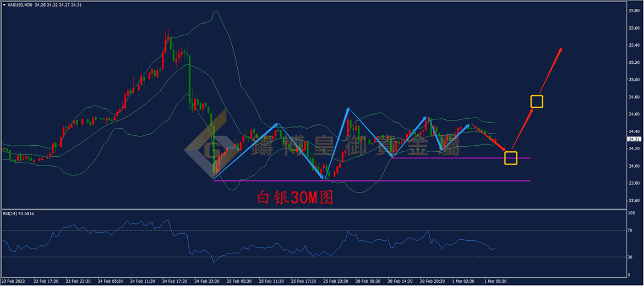Click the 25.40 price axis label
644x286 pixels.
tap(633, 45)
